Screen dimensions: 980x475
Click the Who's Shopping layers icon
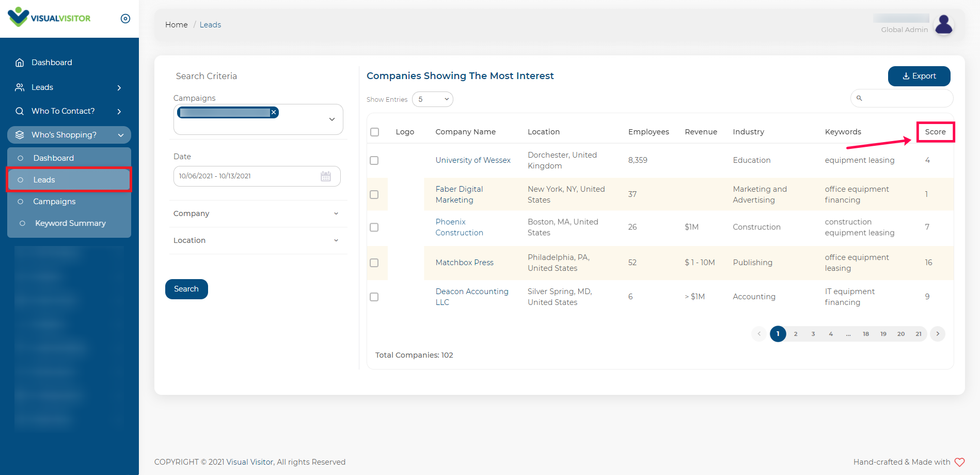20,135
